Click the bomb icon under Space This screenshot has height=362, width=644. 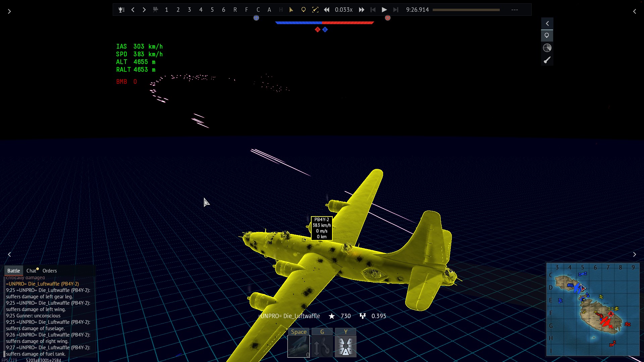point(299,347)
